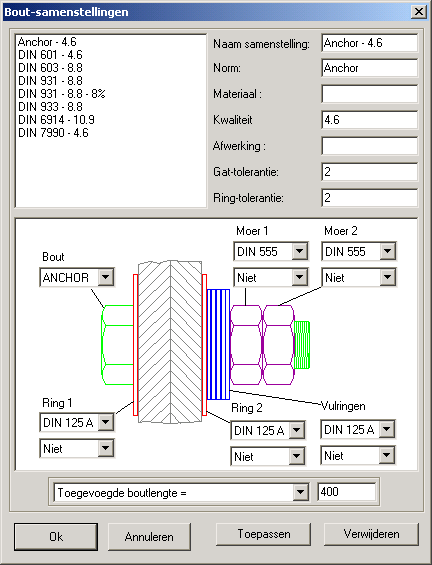432x565 pixels.
Task: Apply changes with Toepassen button
Action: coord(263,534)
